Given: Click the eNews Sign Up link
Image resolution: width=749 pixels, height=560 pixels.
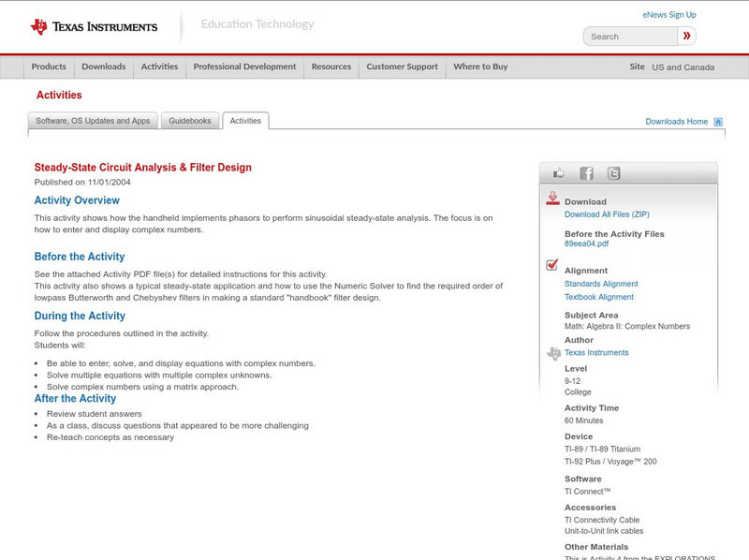Looking at the screenshot, I should pos(669,15).
